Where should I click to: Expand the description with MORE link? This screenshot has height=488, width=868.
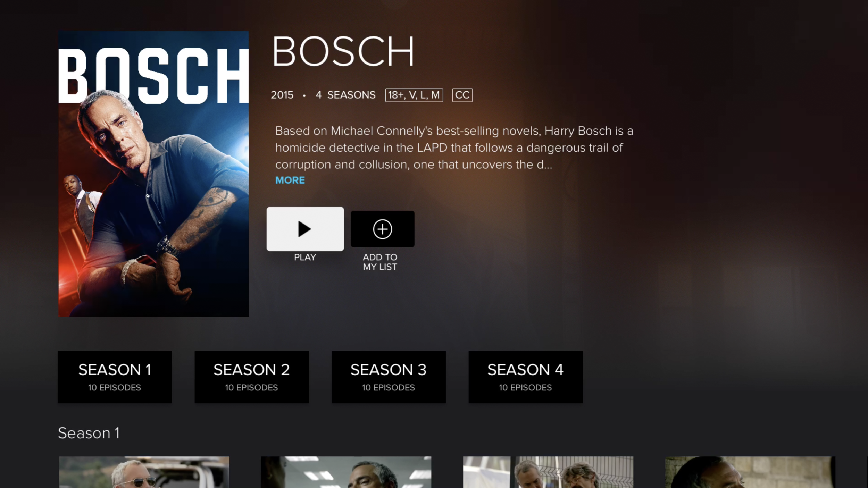click(290, 180)
